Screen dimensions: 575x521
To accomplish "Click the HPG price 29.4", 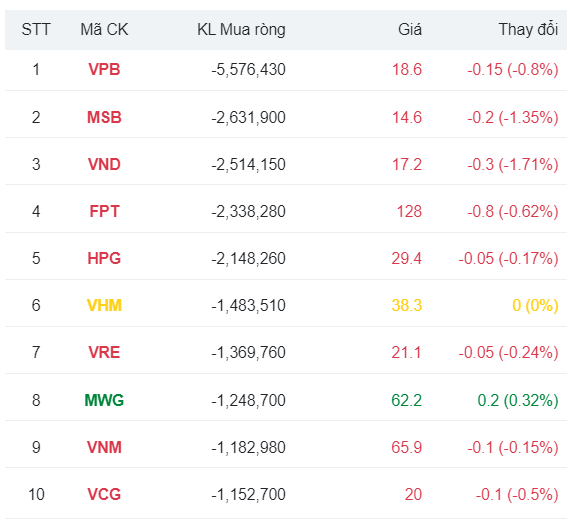I will (407, 258).
